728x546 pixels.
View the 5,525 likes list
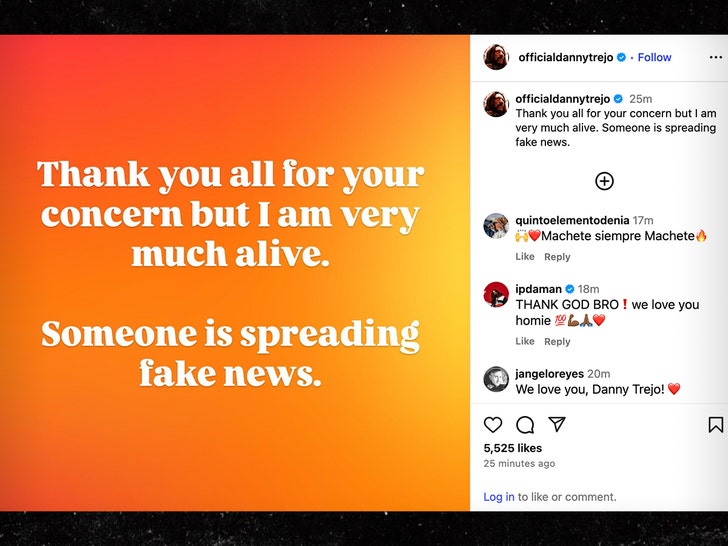click(512, 448)
